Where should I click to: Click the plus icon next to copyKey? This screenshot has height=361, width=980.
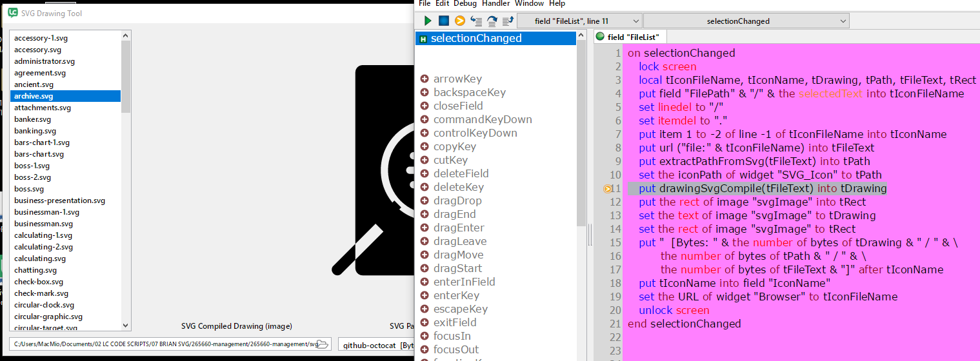(425, 146)
